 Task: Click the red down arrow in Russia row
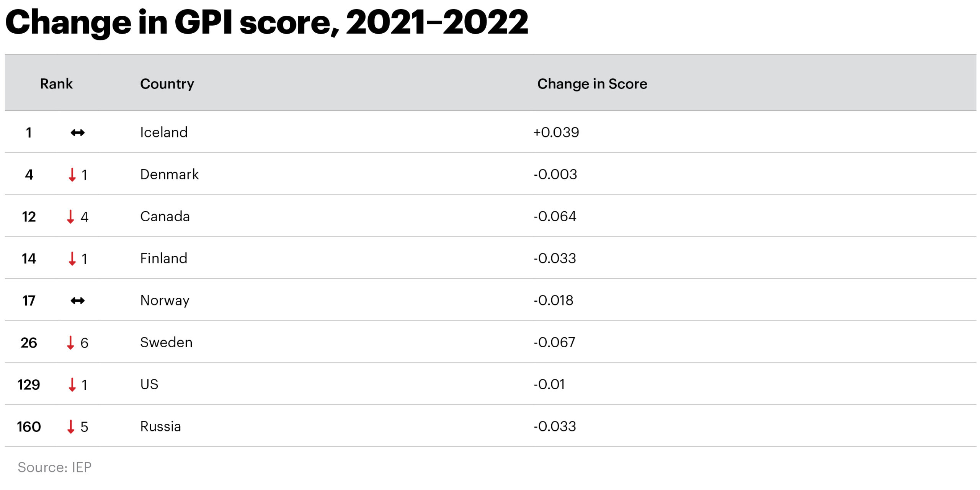pos(70,426)
